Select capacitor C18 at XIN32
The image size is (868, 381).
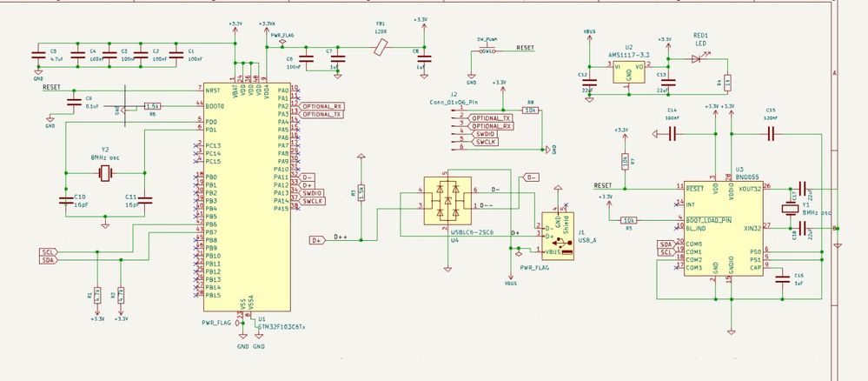point(803,228)
